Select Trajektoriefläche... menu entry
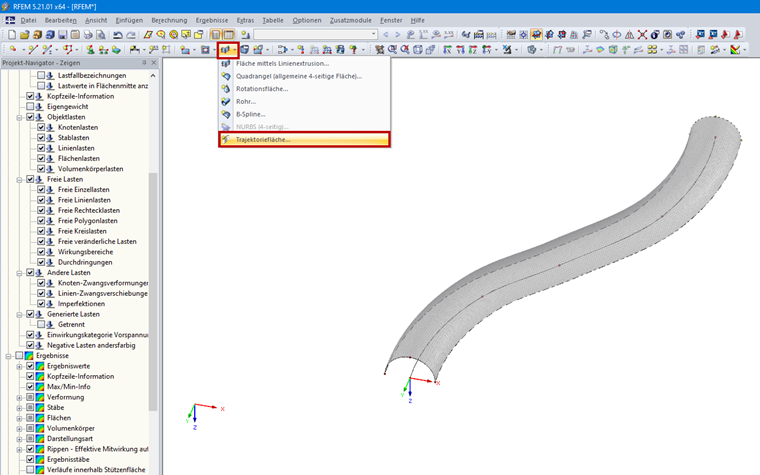This screenshot has height=475, width=760. click(304, 140)
